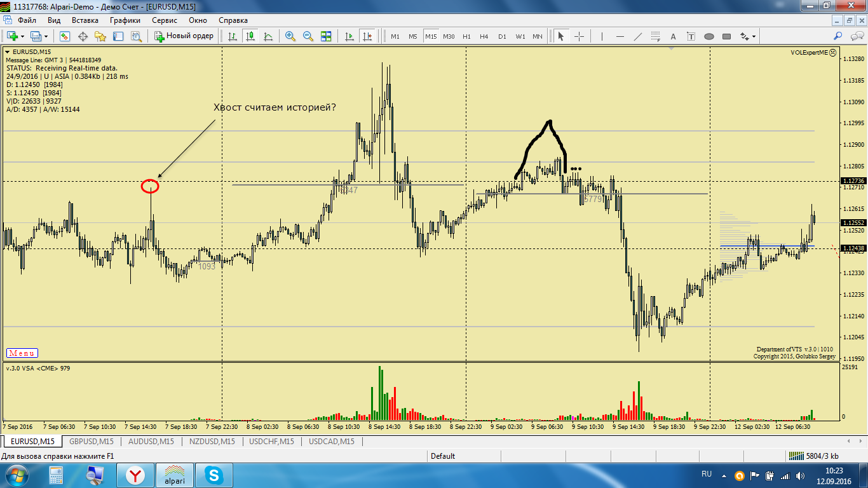Open the Strategy Tester icon
Image resolution: width=868 pixels, height=488 pixels.
[136, 36]
